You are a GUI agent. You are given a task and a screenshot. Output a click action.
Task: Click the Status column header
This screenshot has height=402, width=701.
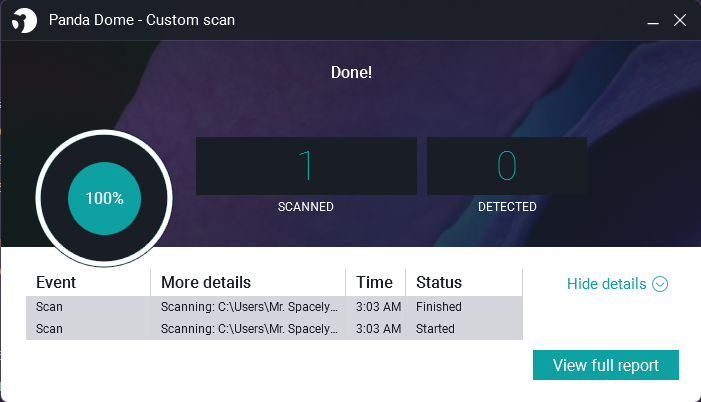coord(439,282)
